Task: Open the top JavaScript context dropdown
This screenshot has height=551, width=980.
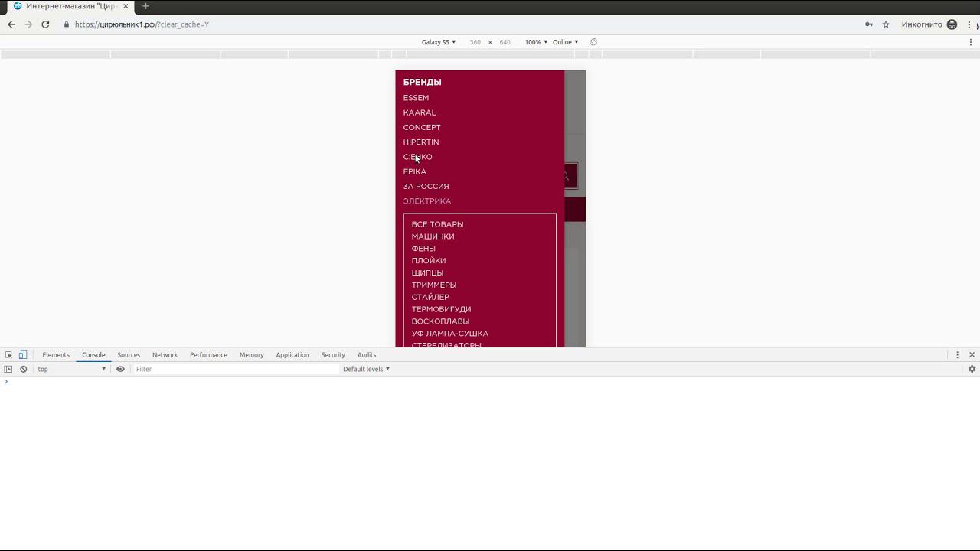Action: click(72, 369)
